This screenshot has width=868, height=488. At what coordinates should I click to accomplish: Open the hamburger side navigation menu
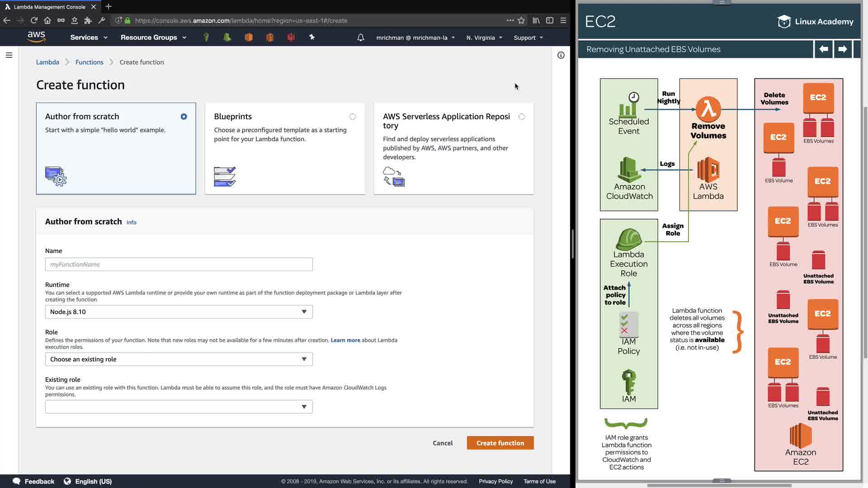pyautogui.click(x=9, y=55)
